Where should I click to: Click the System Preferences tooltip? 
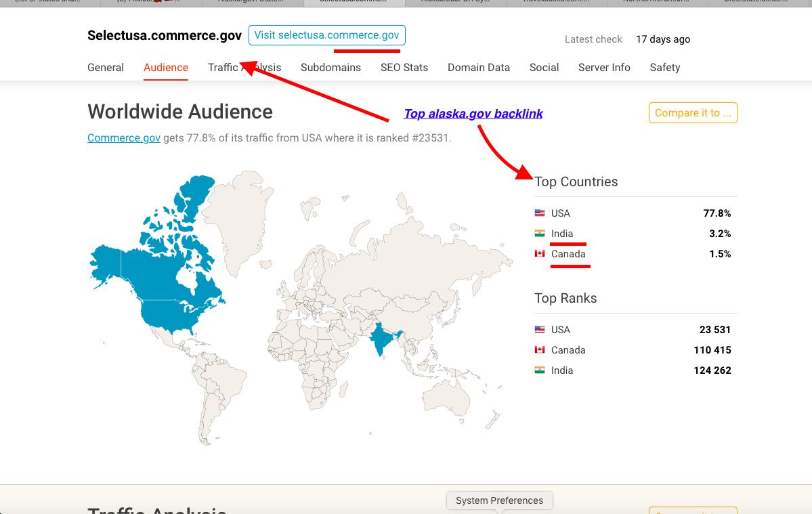point(499,500)
